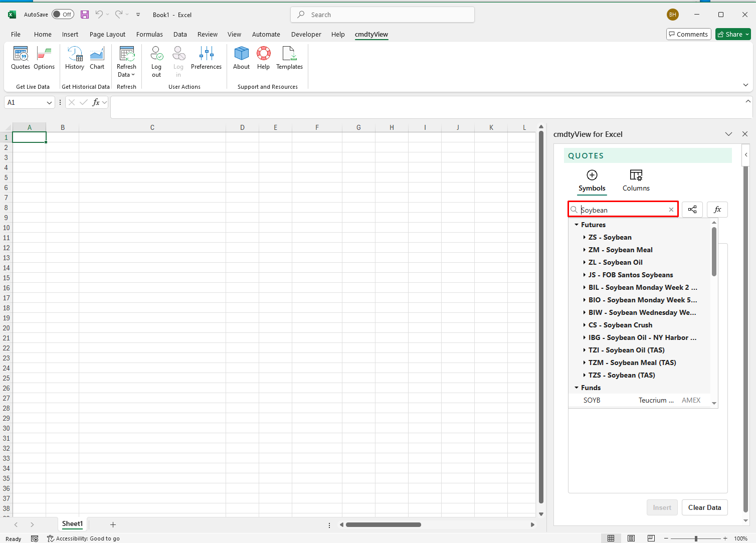Open the Name Box dropdown
Screen dimensions: 756x543
(x=49, y=102)
